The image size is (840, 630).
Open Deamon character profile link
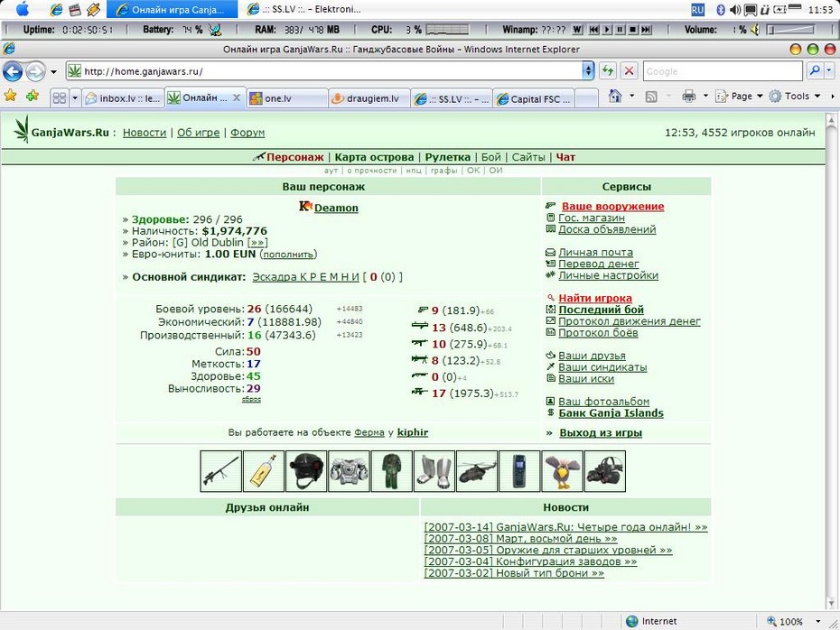click(336, 208)
